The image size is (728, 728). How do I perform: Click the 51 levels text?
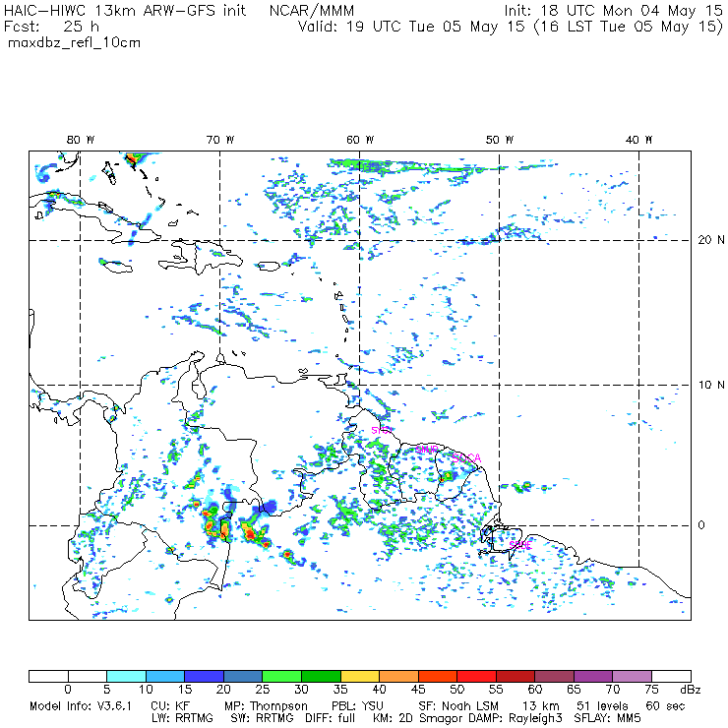(602, 706)
